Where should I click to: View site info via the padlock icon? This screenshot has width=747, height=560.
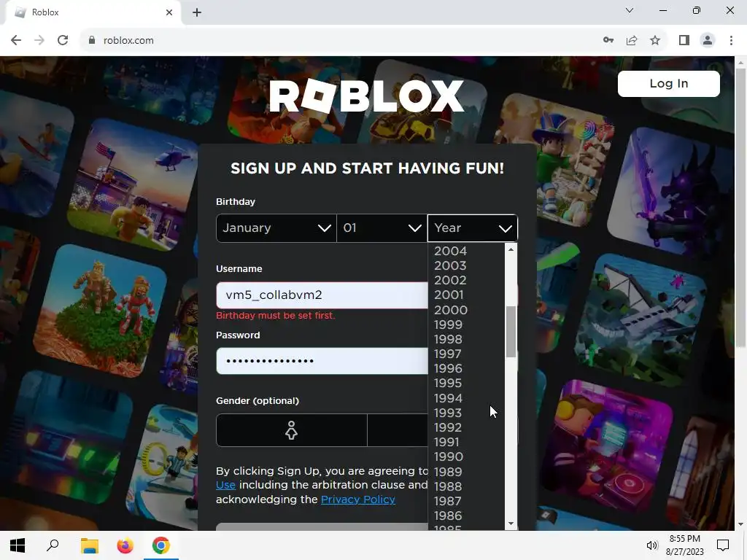91,41
